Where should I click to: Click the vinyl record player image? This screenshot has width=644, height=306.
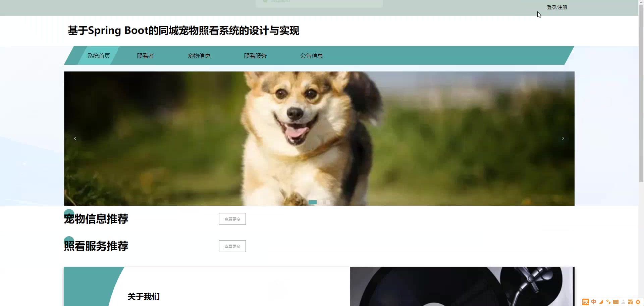(462, 286)
